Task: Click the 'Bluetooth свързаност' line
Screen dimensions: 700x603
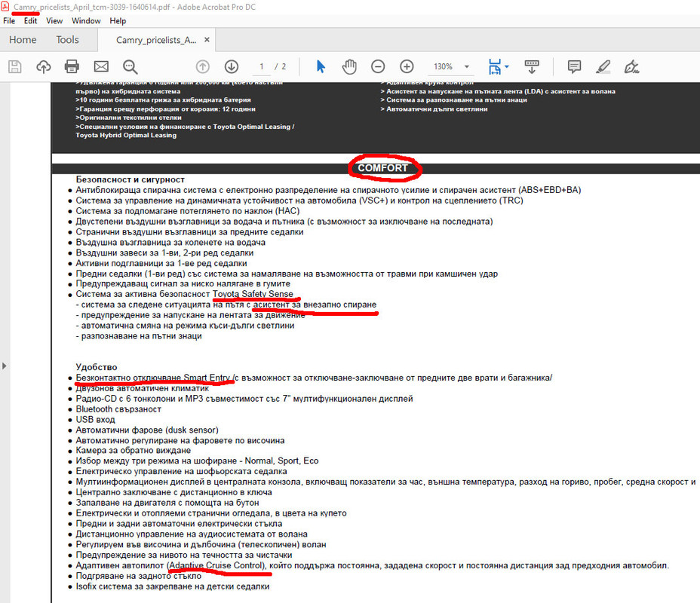Action: [118, 409]
